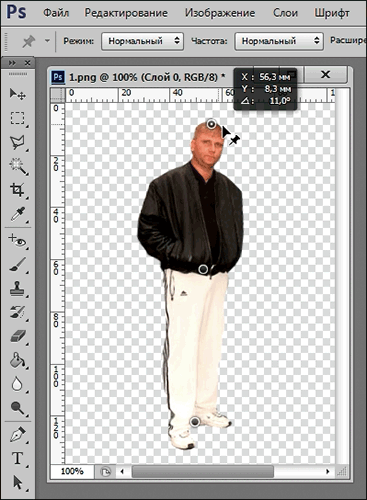Open the Режим dropdown
367x500 pixels.
(x=142, y=41)
